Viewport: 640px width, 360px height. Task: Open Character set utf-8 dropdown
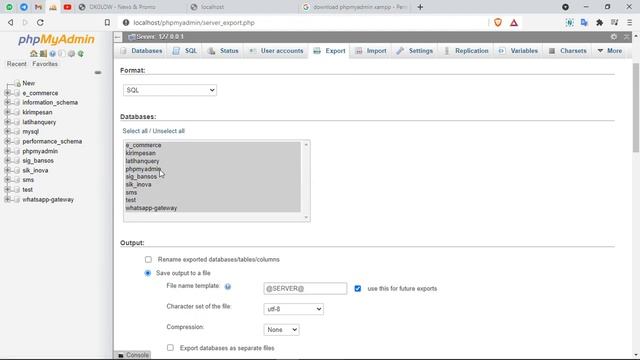293,309
